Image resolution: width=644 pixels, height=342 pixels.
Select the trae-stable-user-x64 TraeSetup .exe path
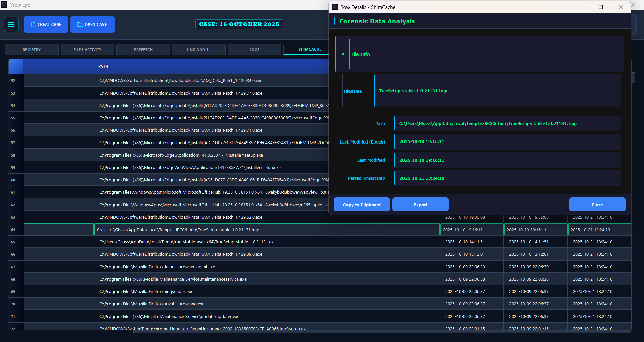coord(267,242)
